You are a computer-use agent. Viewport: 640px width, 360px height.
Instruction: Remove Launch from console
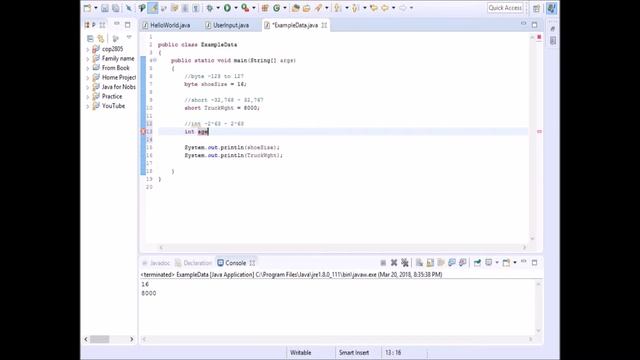click(394, 263)
